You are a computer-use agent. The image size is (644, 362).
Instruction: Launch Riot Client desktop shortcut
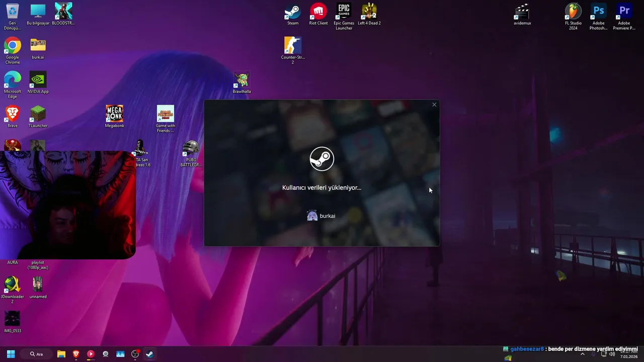pyautogui.click(x=318, y=14)
